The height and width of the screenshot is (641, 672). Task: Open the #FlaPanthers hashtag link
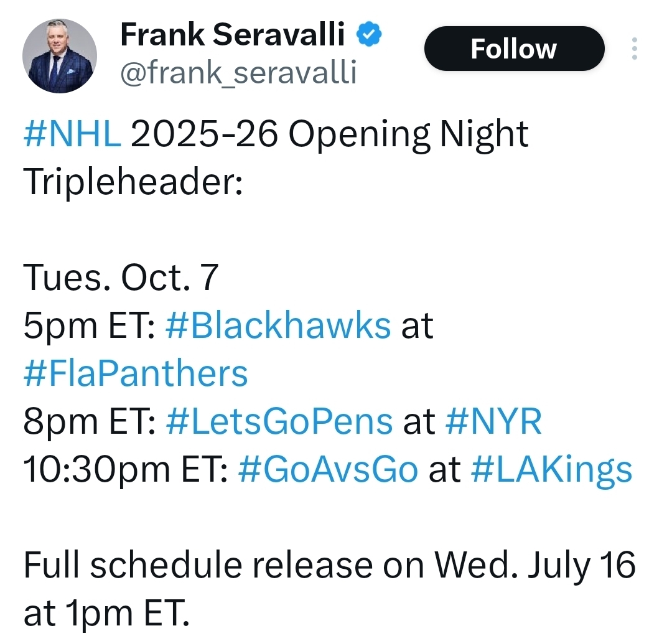[x=136, y=374]
